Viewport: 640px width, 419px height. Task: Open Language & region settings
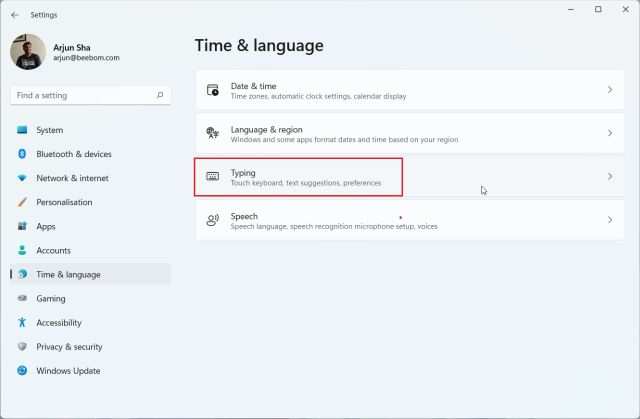pyautogui.click(x=410, y=133)
